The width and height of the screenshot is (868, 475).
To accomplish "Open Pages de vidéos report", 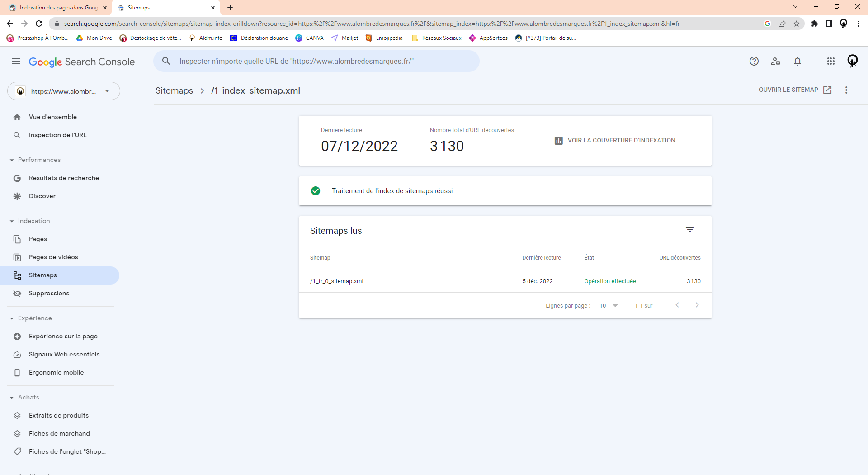I will point(60,257).
